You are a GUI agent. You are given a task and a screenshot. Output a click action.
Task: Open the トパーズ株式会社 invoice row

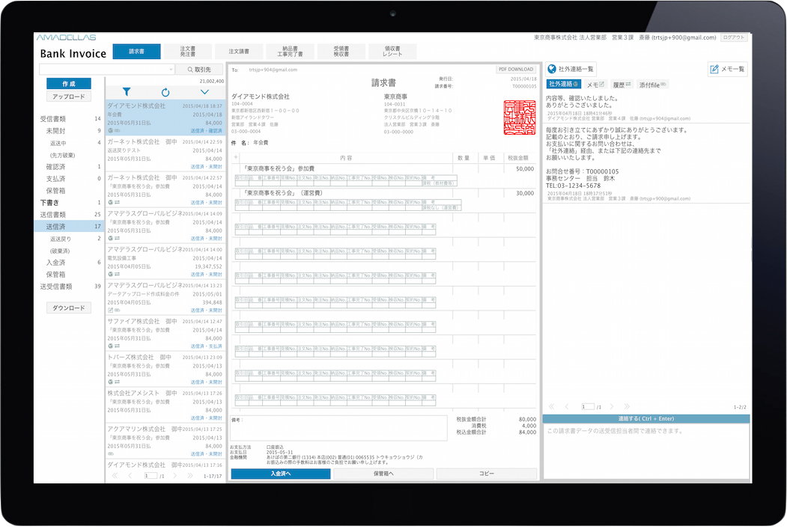pos(165,370)
